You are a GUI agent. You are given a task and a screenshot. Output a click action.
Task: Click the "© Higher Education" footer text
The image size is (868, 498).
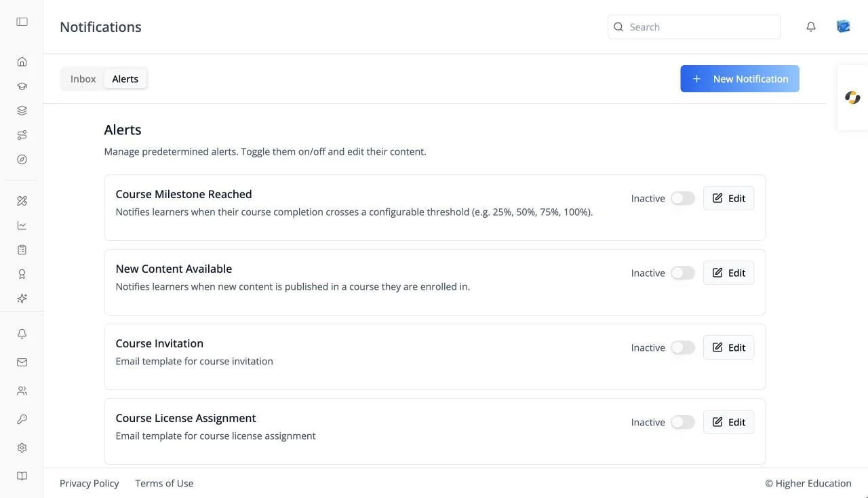point(808,483)
